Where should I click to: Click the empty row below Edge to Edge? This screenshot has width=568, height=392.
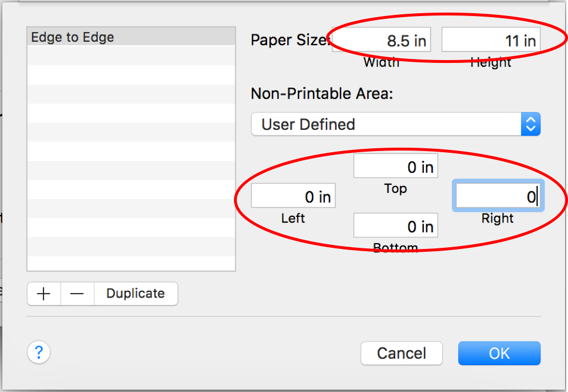tap(131, 56)
